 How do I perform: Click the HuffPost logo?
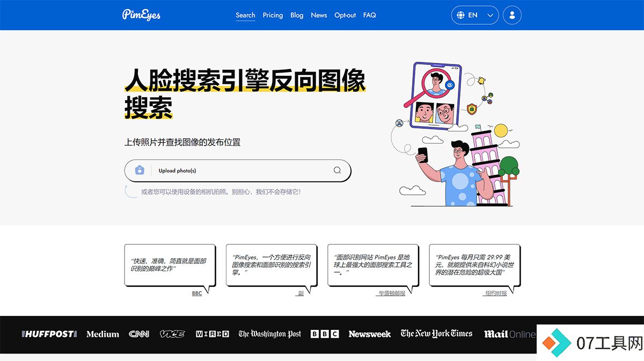coord(49,334)
